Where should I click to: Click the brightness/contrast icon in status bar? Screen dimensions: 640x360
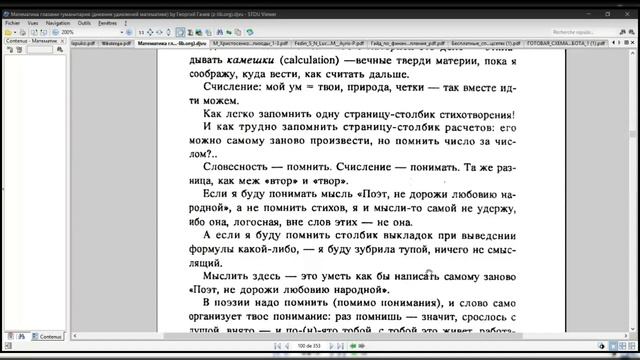click(x=602, y=346)
